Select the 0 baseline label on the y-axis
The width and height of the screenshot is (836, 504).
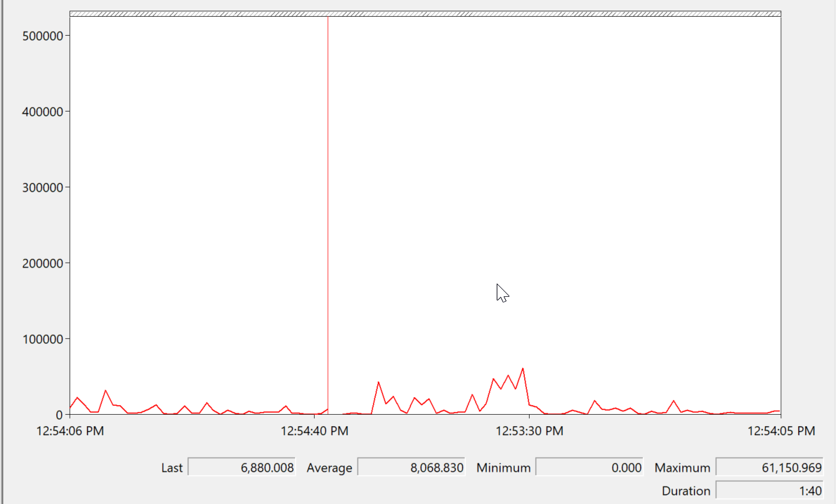click(x=60, y=414)
